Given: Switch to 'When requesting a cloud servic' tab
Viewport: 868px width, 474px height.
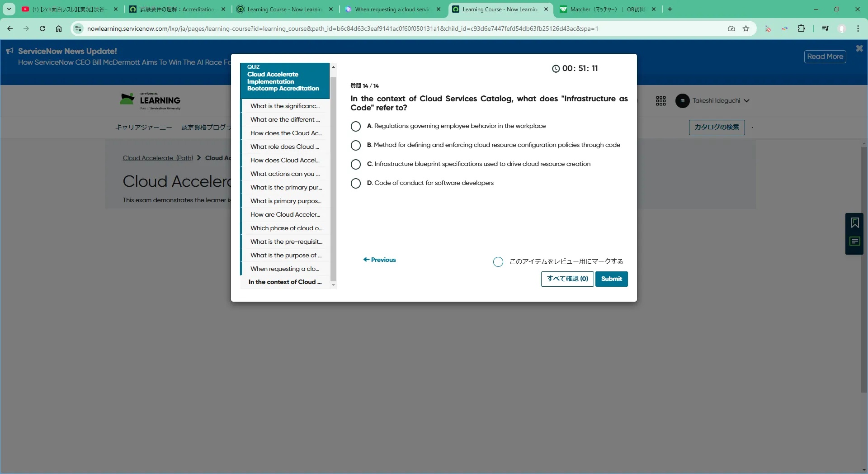Looking at the screenshot, I should [392, 9].
